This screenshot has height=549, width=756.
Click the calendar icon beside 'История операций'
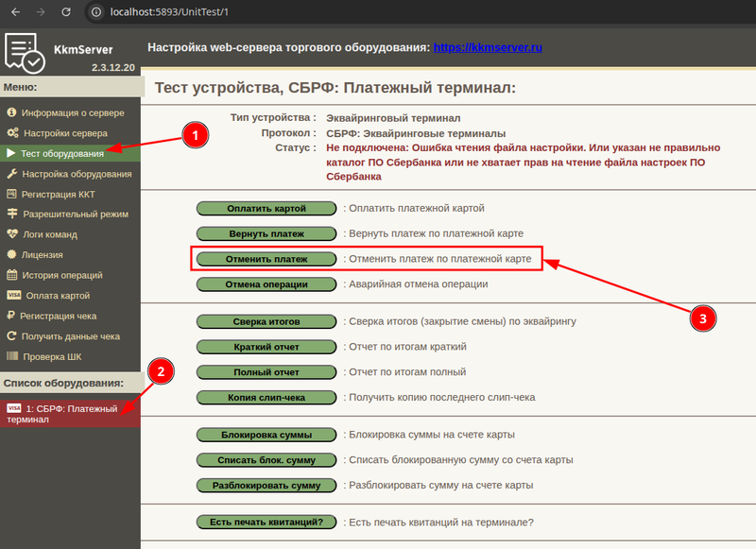coord(12,275)
